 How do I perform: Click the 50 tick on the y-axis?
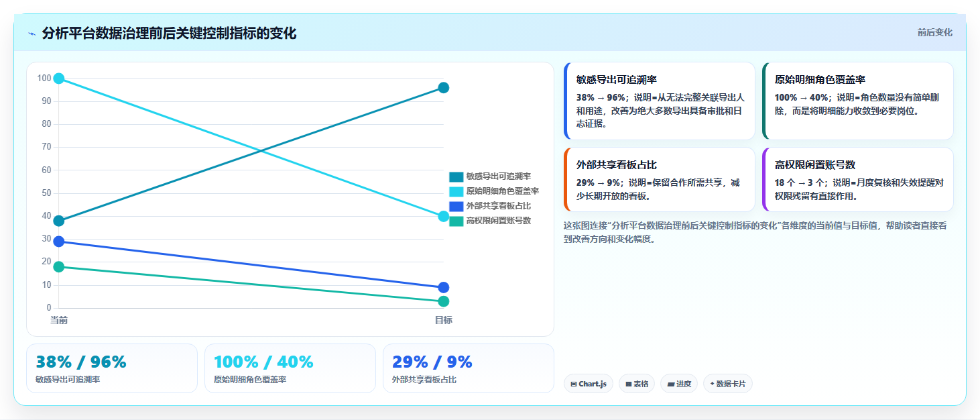pyautogui.click(x=46, y=193)
